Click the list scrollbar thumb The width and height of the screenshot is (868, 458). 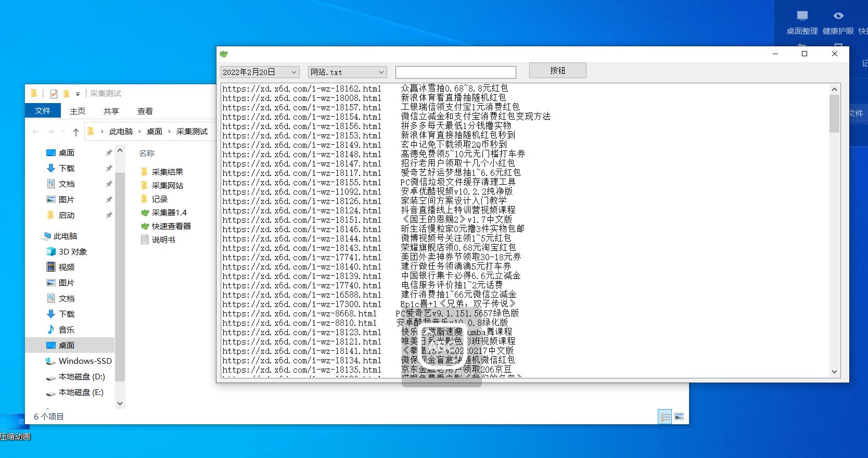pos(835,113)
